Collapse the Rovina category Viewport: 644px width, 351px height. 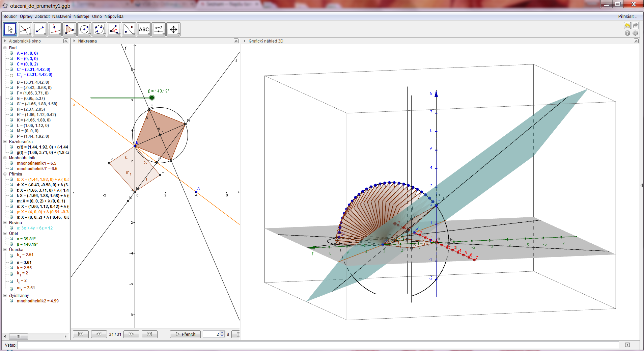click(5, 223)
